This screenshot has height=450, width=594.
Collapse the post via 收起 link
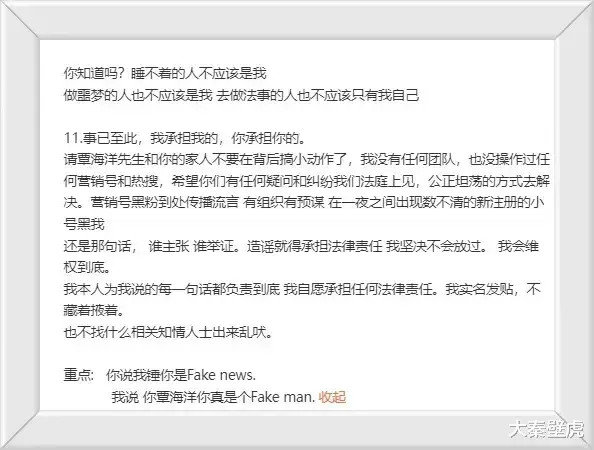(x=332, y=397)
